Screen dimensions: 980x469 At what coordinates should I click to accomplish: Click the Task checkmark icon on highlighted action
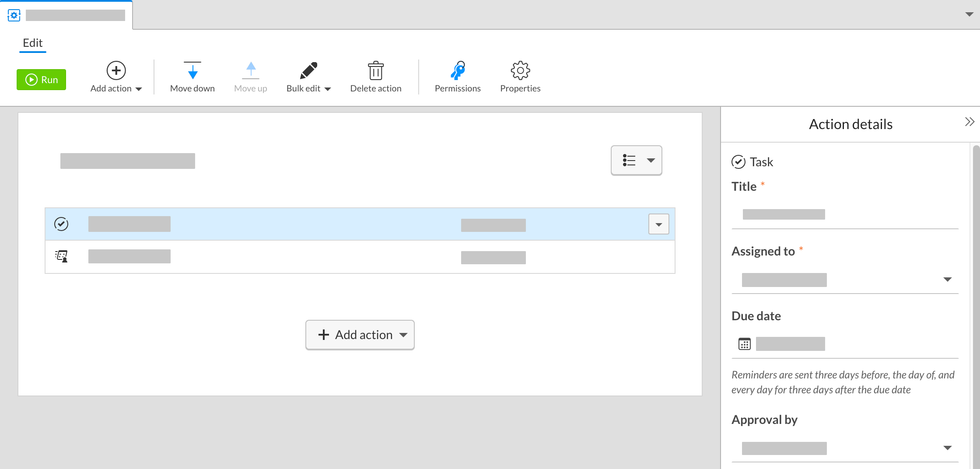[x=61, y=224]
